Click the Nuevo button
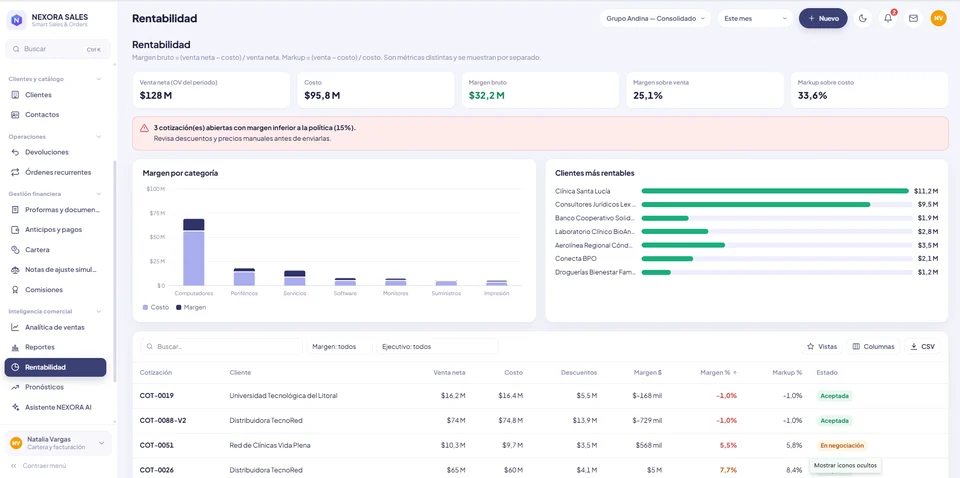Screen dimensions: 960x478 (x=823, y=18)
